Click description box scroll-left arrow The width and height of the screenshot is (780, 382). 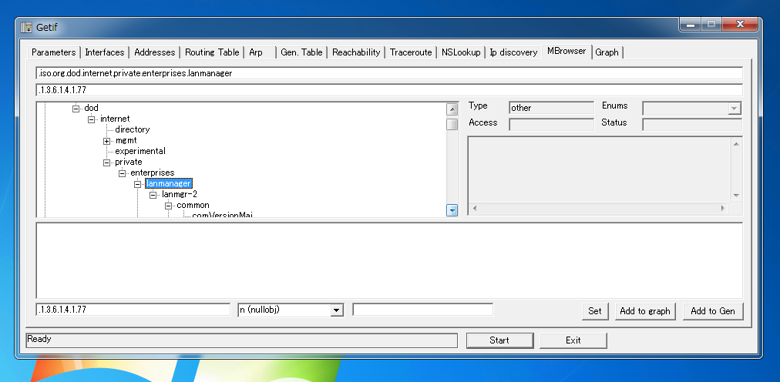tap(475, 208)
